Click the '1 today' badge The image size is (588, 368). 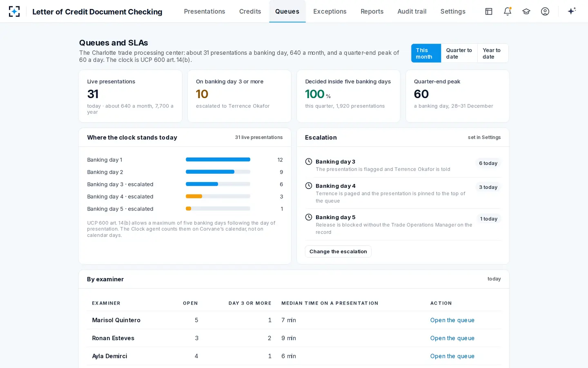tap(489, 219)
